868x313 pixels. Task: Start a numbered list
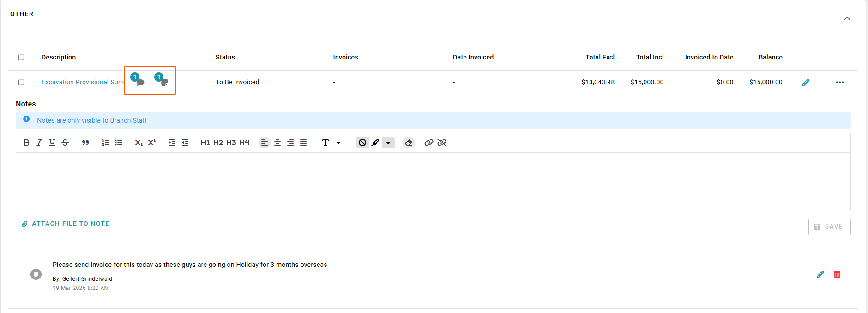pyautogui.click(x=106, y=142)
